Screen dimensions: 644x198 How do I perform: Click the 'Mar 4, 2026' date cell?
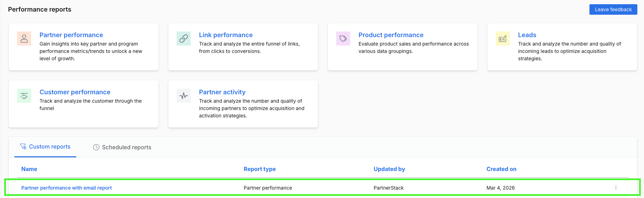tap(500, 188)
